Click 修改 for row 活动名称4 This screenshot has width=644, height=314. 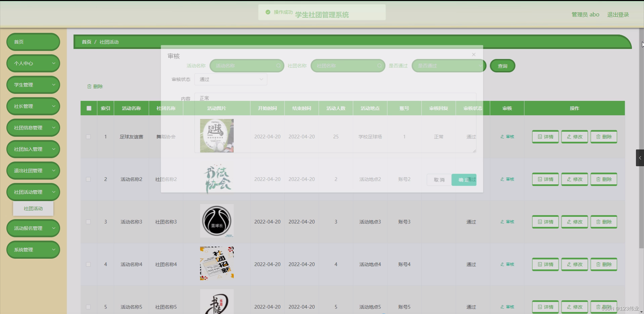pyautogui.click(x=575, y=264)
